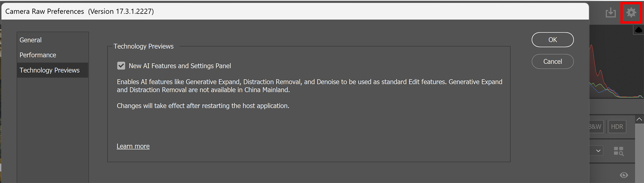Viewport: 644px width, 183px height.
Task: Open the Learn more link
Action: click(133, 146)
